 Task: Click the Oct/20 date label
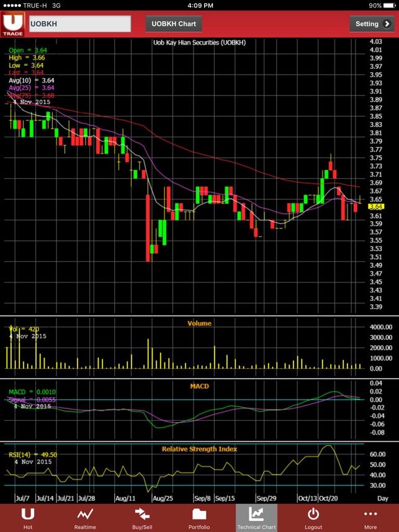coord(329,498)
